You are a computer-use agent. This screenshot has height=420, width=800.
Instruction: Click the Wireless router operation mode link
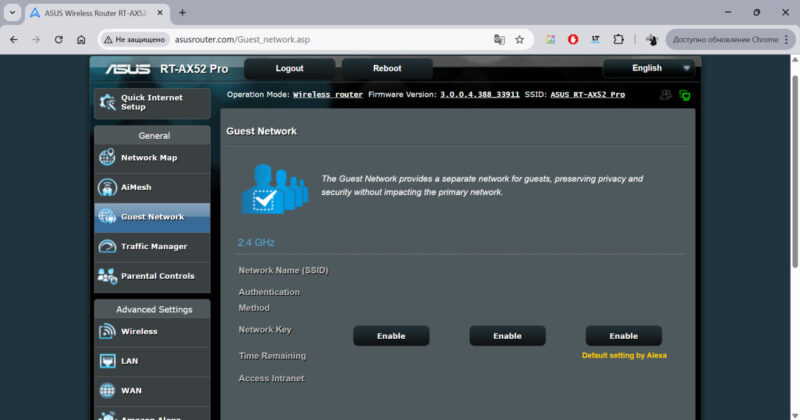coord(328,94)
